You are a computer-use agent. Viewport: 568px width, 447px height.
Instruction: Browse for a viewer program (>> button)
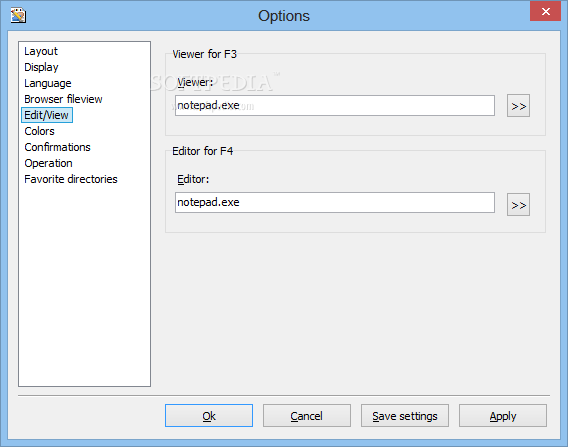tap(518, 106)
